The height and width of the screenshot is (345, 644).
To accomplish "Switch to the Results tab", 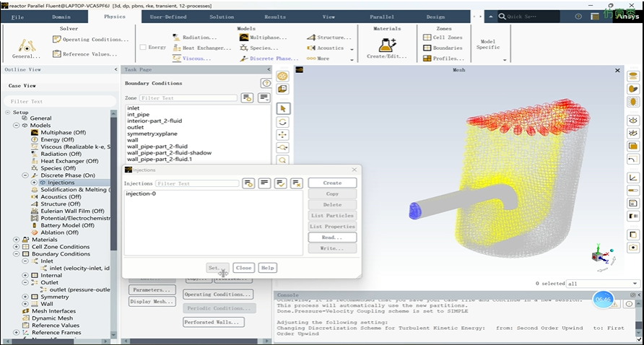I will point(275,17).
